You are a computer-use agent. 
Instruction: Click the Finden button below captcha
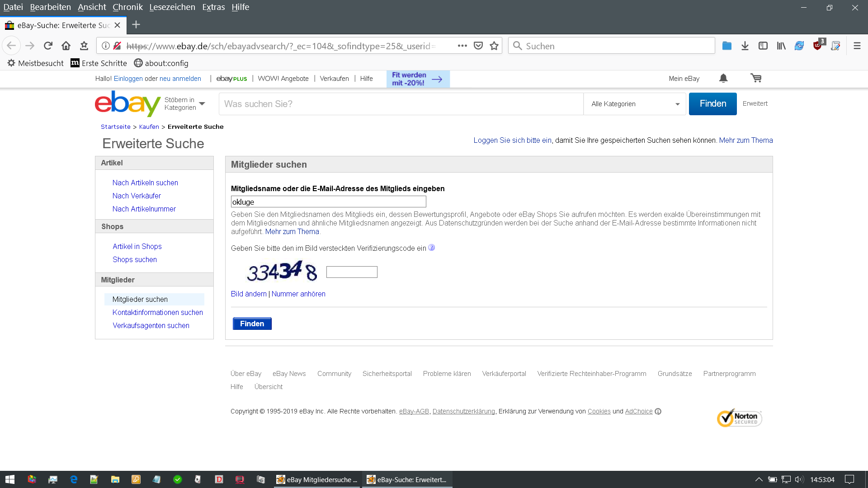coord(252,324)
